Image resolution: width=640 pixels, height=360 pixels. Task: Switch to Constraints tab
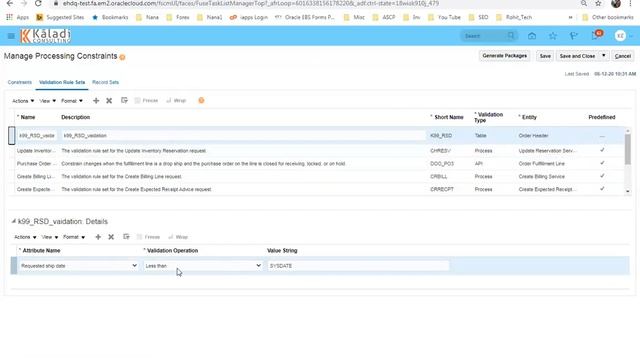click(x=20, y=82)
